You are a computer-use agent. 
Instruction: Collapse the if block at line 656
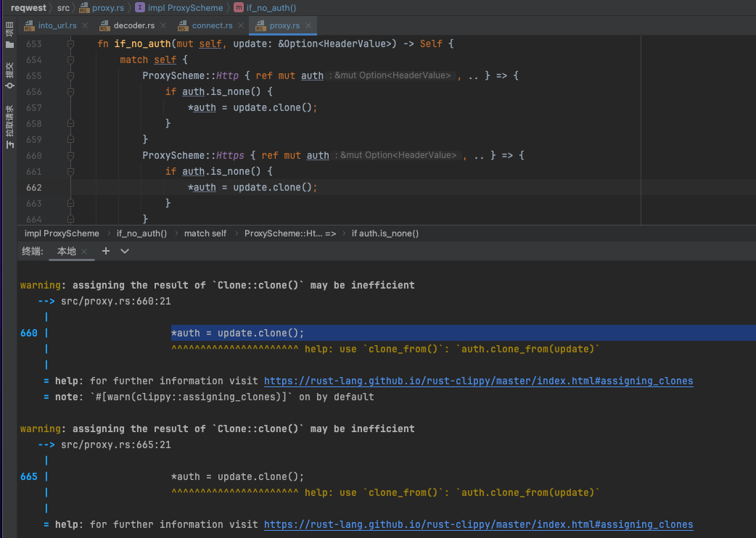(70, 92)
